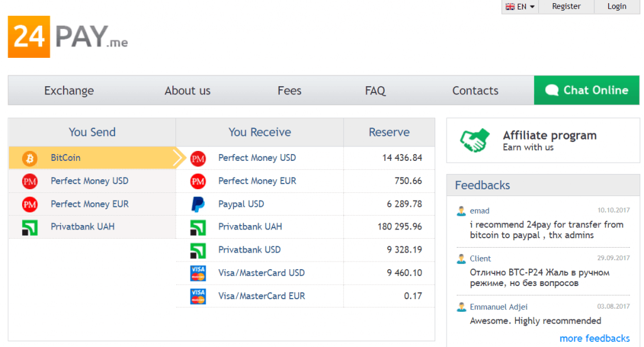Viewport: 644px width, 347px height.
Task: Click the Register link
Action: [x=566, y=6]
